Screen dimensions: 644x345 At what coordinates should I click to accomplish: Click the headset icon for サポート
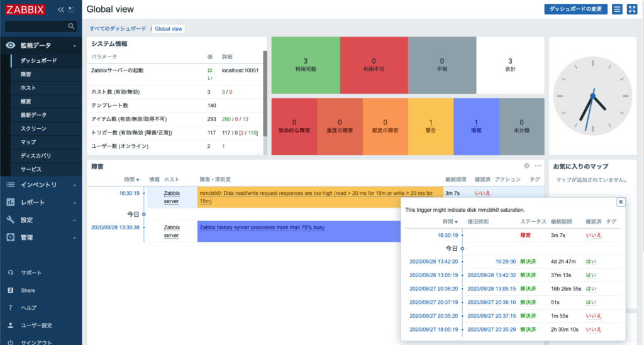coord(10,273)
